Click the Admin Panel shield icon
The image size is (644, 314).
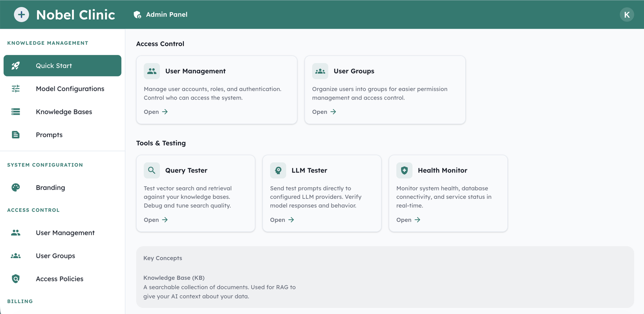[x=137, y=15]
